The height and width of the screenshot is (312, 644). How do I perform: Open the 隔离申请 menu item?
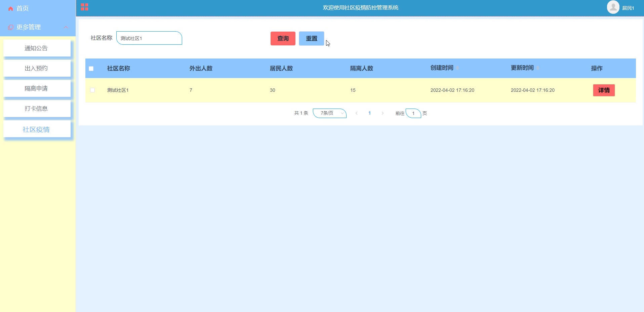click(37, 89)
